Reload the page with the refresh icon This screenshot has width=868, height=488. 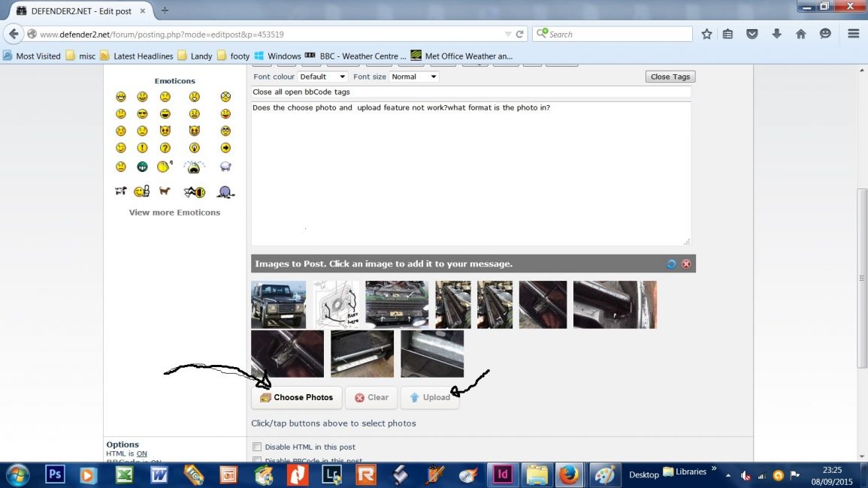coord(519,34)
